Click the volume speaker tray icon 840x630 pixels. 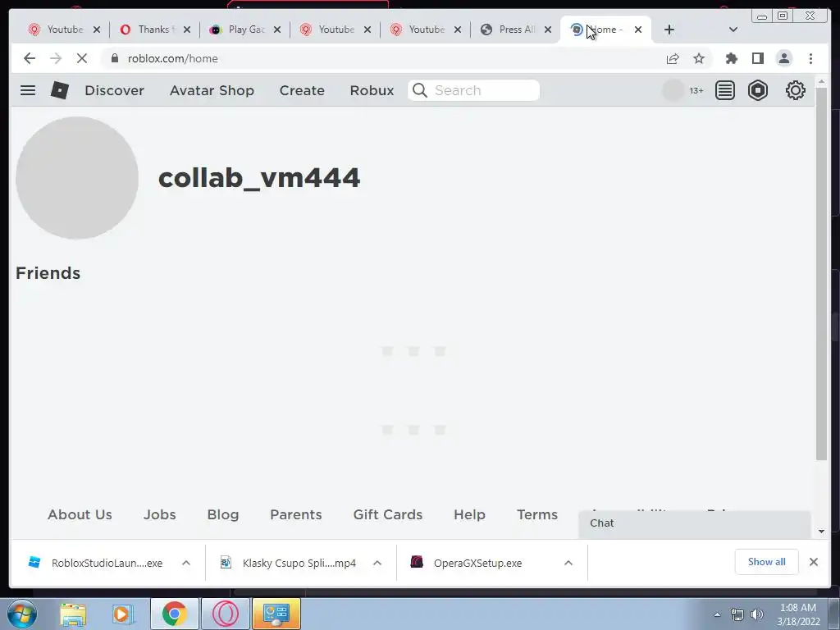pyautogui.click(x=757, y=614)
